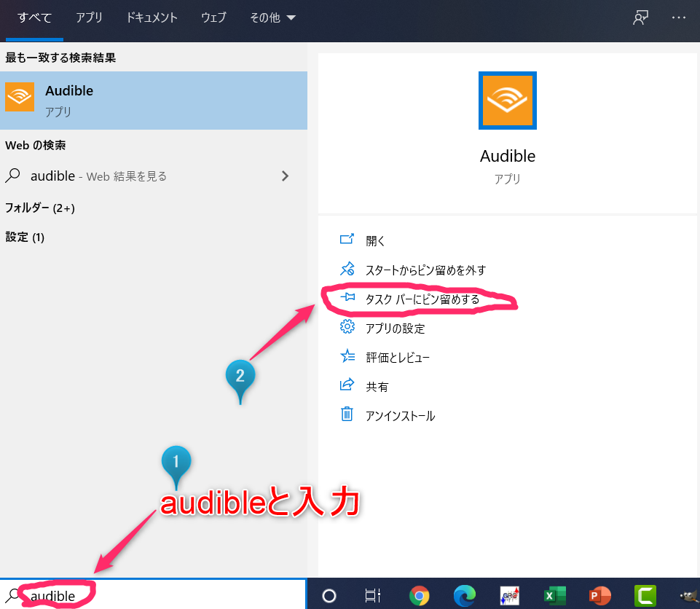Open the audible Web 結果を見る suggestion
The height and width of the screenshot is (609, 700).
point(154,176)
